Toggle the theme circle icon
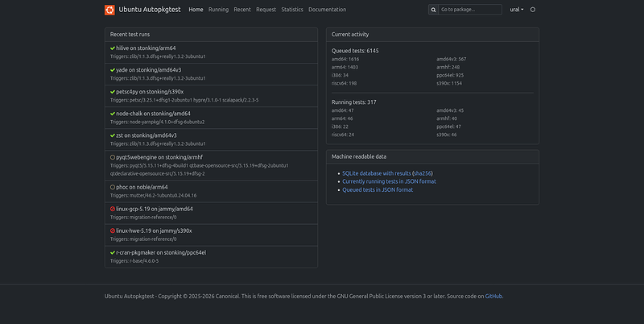The height and width of the screenshot is (324, 644). tap(533, 10)
